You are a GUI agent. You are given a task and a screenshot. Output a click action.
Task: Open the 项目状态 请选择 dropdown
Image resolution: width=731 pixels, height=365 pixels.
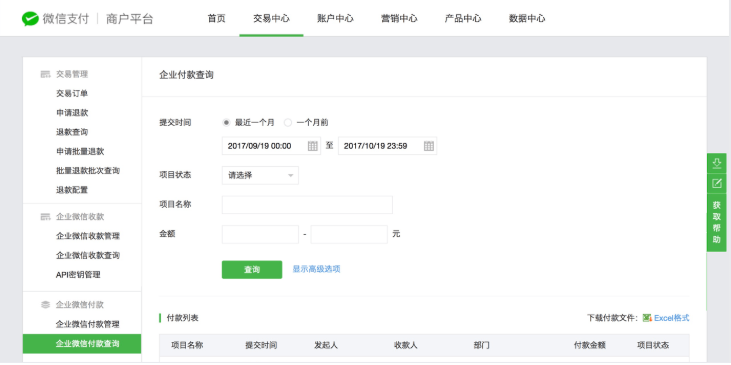click(260, 176)
